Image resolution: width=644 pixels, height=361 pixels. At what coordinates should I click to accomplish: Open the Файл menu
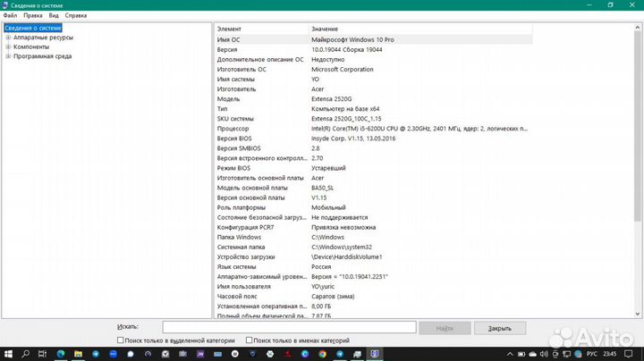point(10,15)
